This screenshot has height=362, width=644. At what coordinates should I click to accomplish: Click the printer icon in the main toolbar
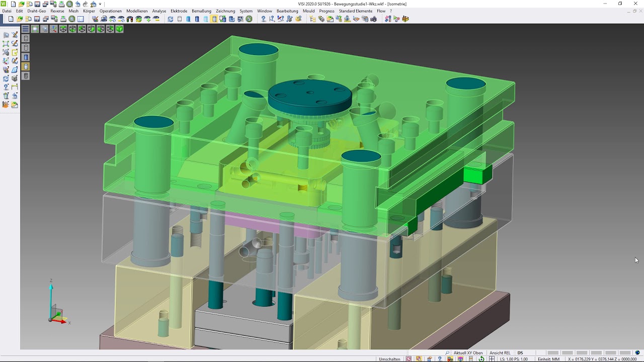click(63, 19)
